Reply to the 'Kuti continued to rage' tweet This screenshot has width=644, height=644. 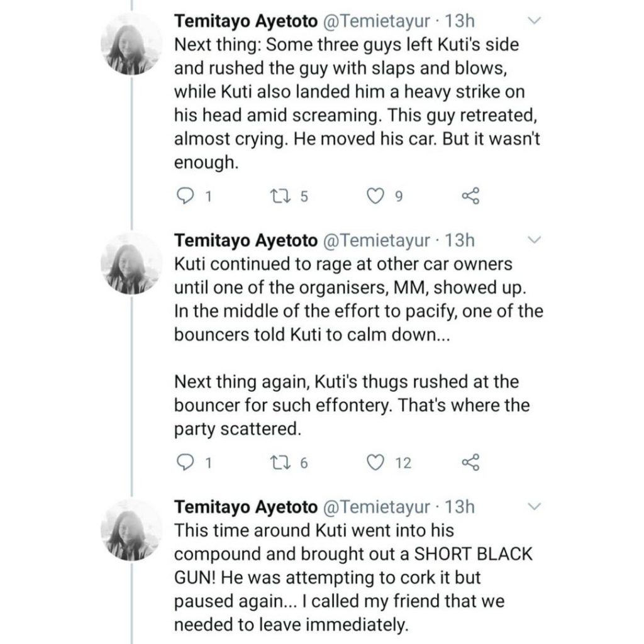(184, 463)
